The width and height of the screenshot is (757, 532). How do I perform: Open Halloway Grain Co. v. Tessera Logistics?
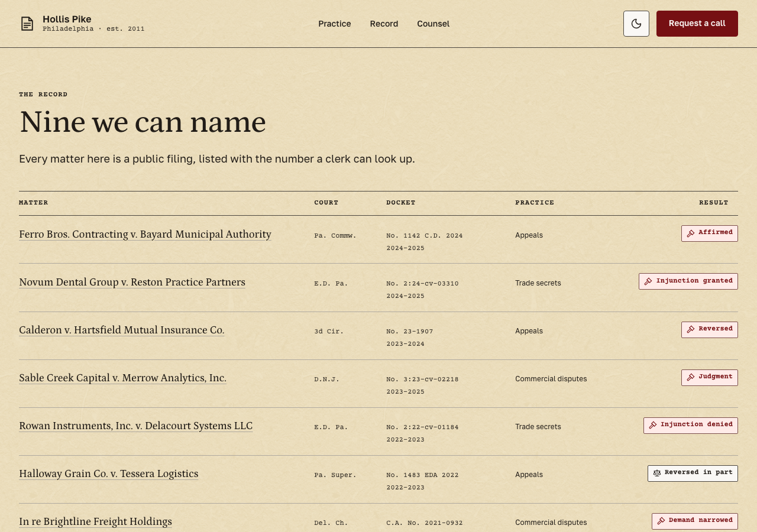[x=108, y=473]
